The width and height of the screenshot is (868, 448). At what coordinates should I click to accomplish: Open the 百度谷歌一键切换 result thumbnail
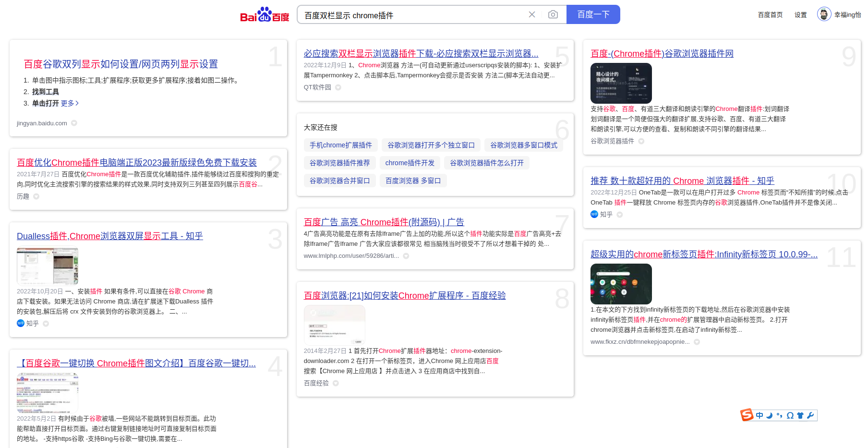pos(48,394)
